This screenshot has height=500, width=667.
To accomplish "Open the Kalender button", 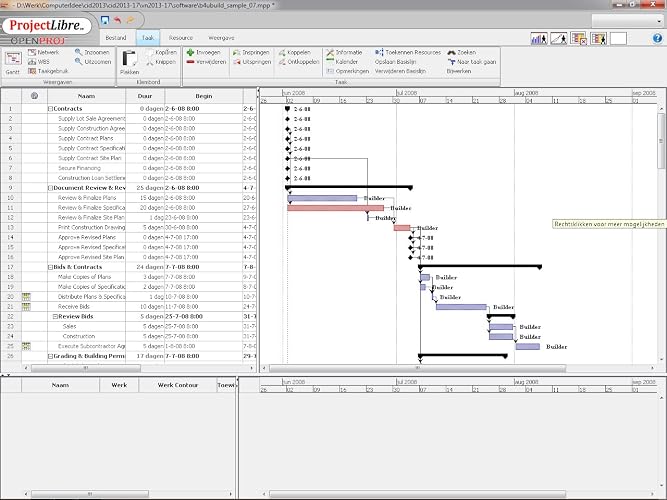I will coord(342,62).
